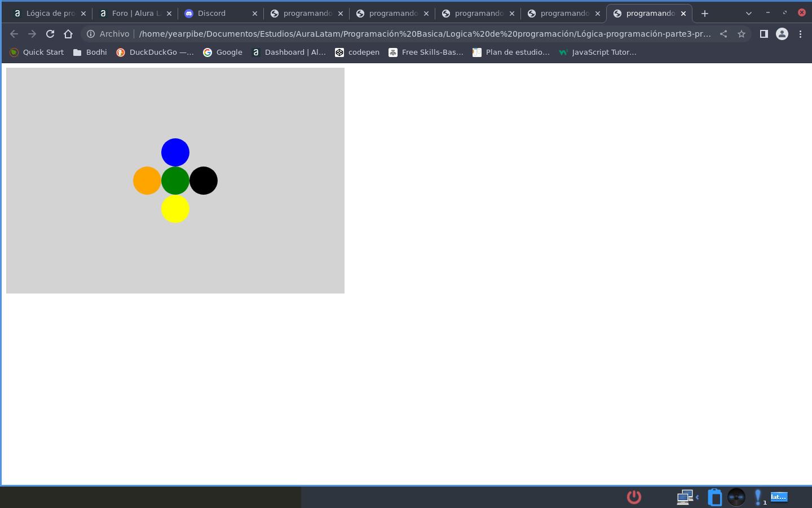
Task: Open network connection icon in taskbar
Action: 685,497
